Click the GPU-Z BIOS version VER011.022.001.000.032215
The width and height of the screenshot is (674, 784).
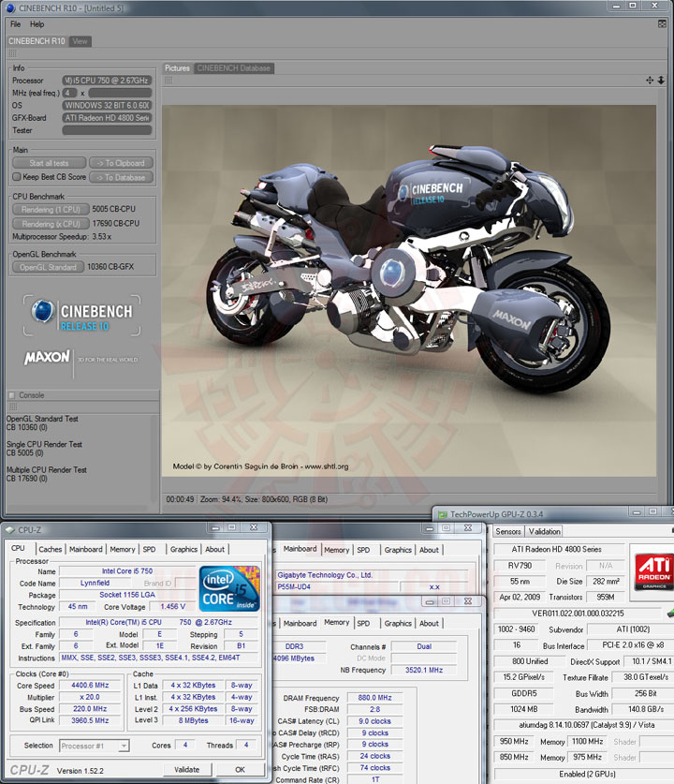click(578, 613)
